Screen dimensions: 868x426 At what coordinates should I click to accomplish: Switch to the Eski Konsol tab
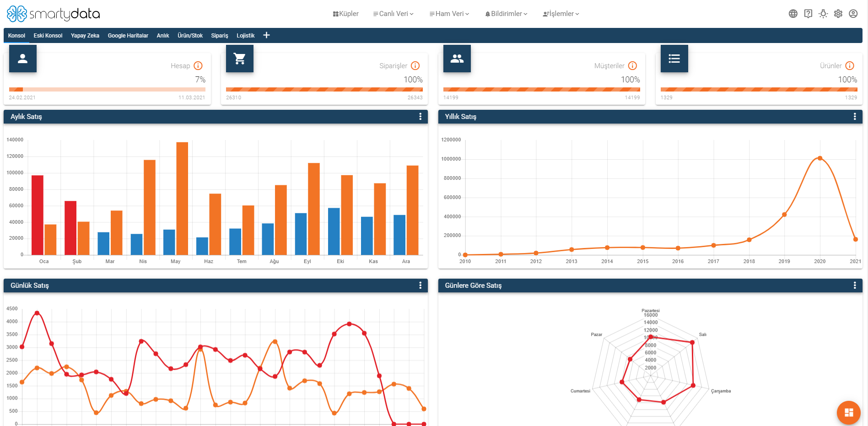[x=48, y=36]
